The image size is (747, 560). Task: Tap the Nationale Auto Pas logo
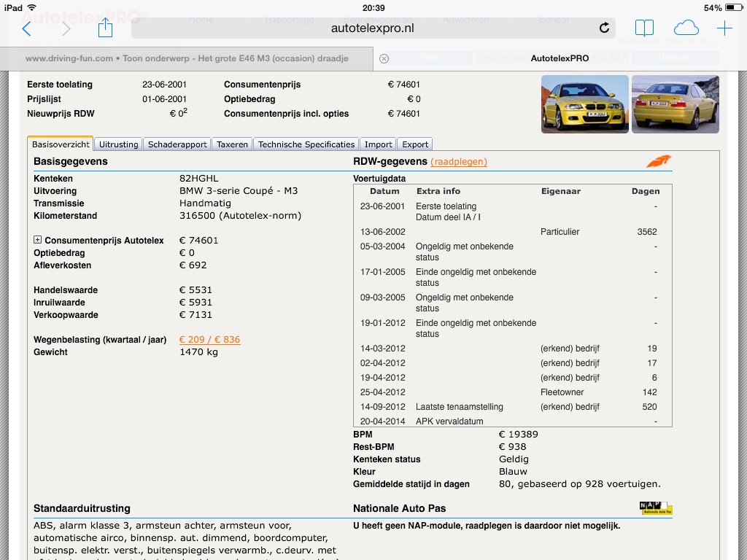(656, 508)
